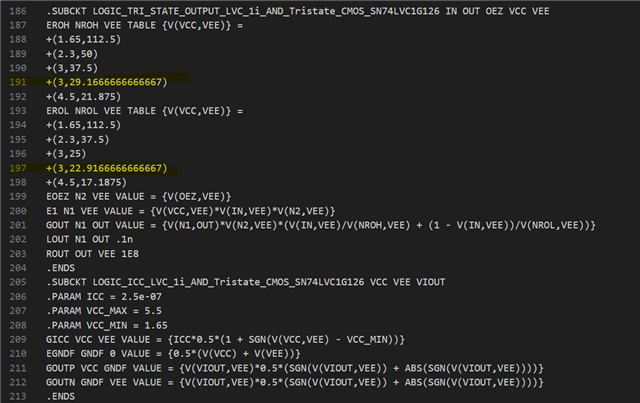
Task: Click the GOUTP VCC GNDF VALUE line
Action: pyautogui.click(x=295, y=368)
